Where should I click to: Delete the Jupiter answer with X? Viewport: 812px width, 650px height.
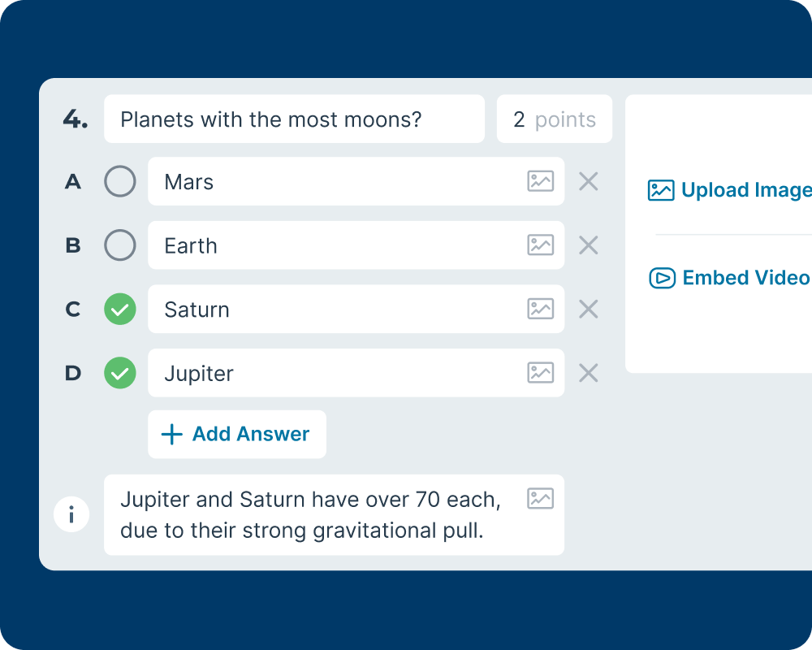[x=589, y=373]
